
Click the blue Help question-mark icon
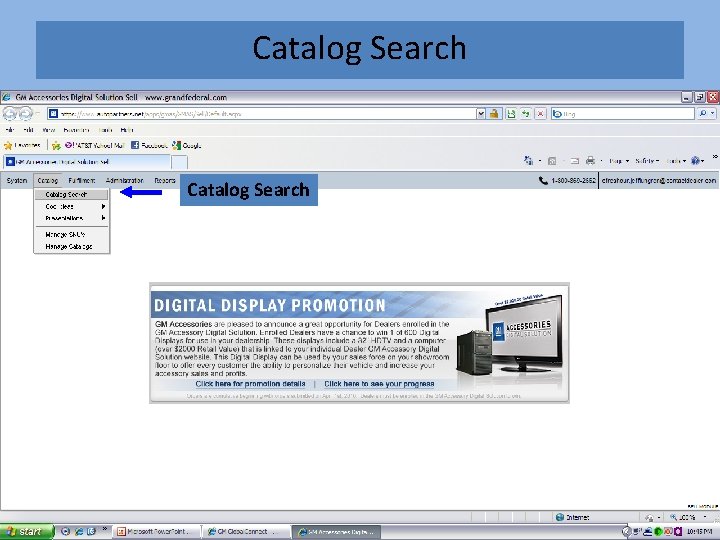695,161
